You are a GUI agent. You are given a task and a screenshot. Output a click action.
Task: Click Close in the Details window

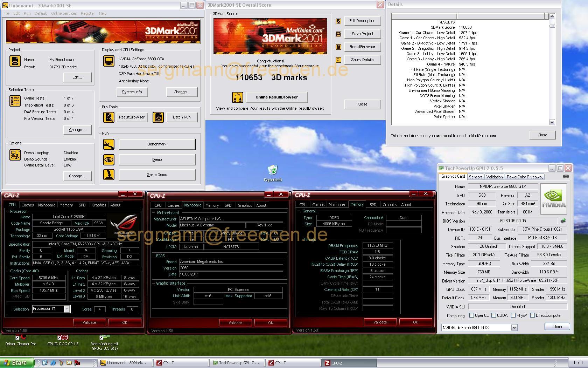[x=542, y=135]
